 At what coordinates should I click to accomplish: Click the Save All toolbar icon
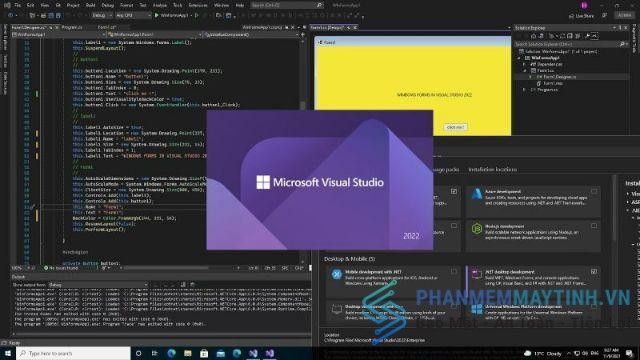click(x=58, y=16)
